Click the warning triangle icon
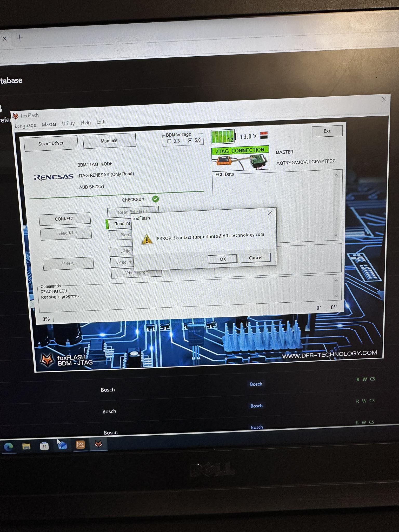Viewport: 399px width, 532px height. pyautogui.click(x=147, y=239)
